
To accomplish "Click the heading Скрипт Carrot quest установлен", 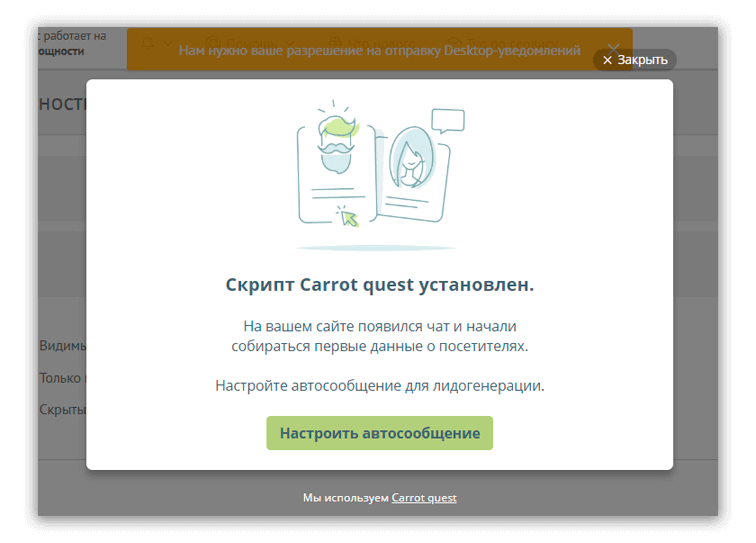I will 379,285.
